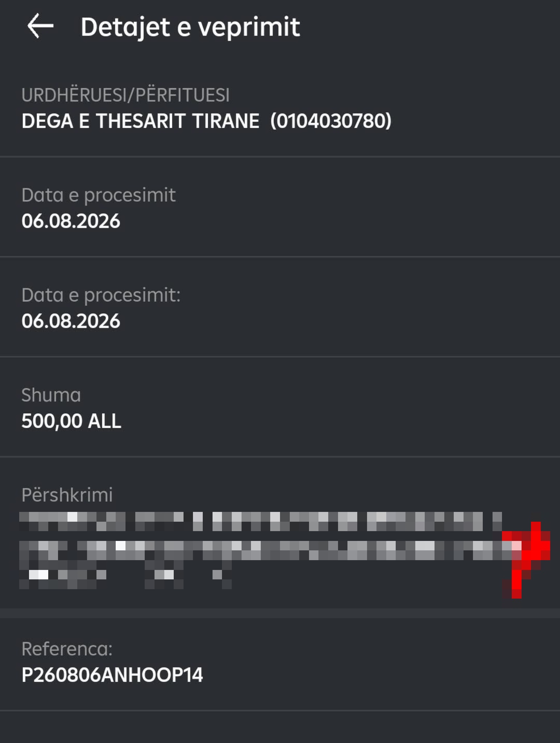The image size is (560, 743).
Task: Tap the DEGA E THESARIT TIRANE beneficiary name
Action: [140, 121]
